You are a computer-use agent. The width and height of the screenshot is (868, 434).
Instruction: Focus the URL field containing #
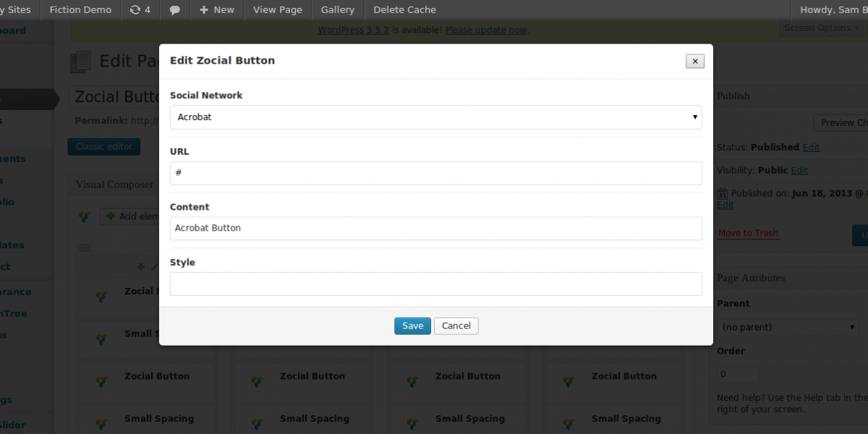pyautogui.click(x=436, y=173)
